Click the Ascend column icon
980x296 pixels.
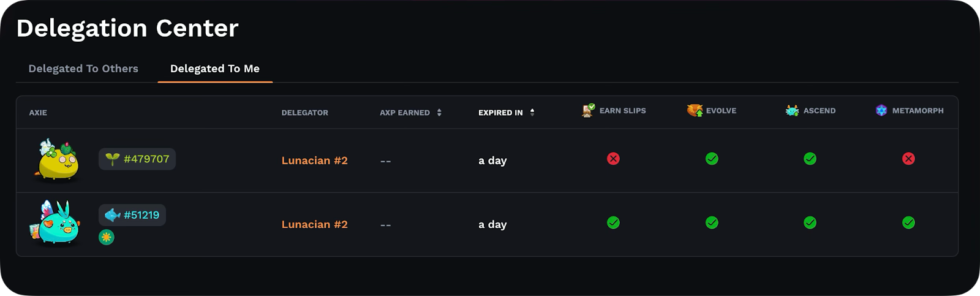click(792, 110)
